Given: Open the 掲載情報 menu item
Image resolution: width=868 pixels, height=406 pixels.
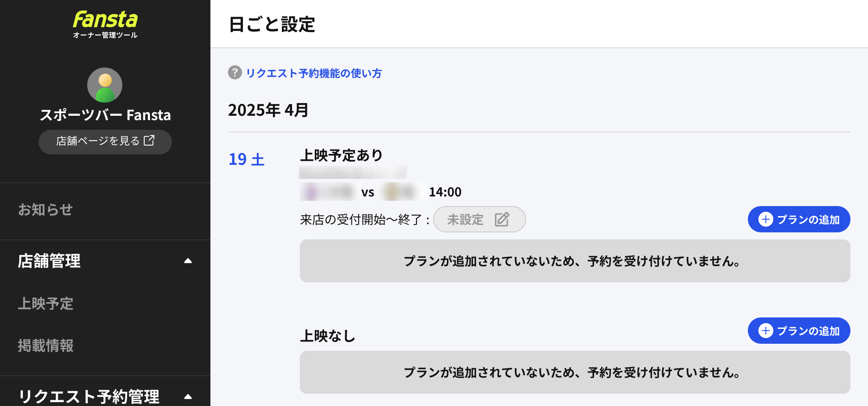Looking at the screenshot, I should (x=46, y=345).
